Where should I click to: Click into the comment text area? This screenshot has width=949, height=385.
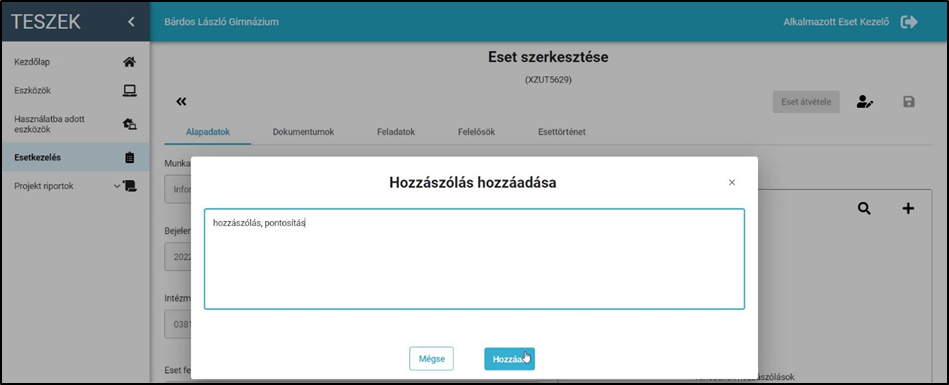click(474, 259)
